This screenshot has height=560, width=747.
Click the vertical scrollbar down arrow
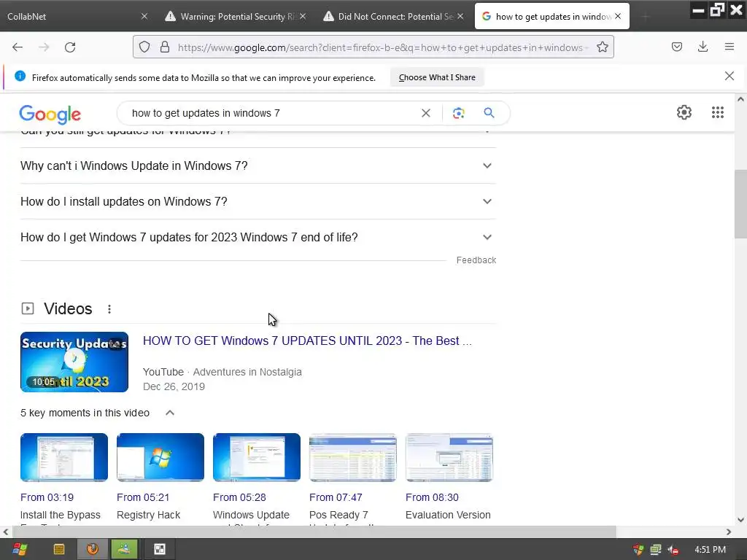[740, 520]
